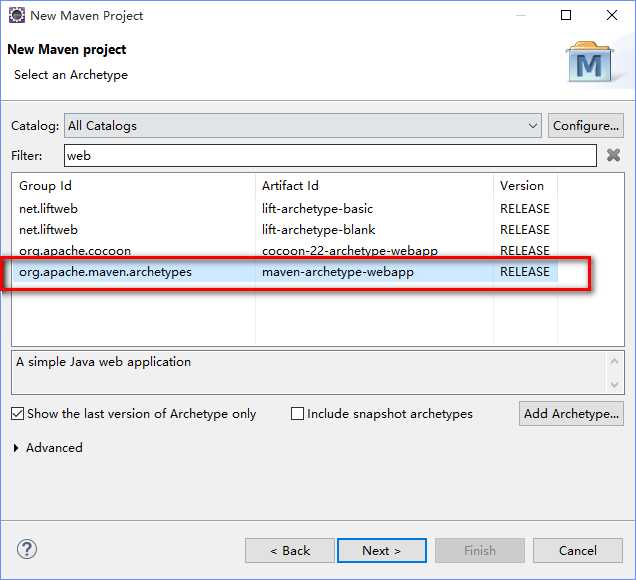636x580 pixels.
Task: Expand the Advanced section
Action: [x=16, y=448]
